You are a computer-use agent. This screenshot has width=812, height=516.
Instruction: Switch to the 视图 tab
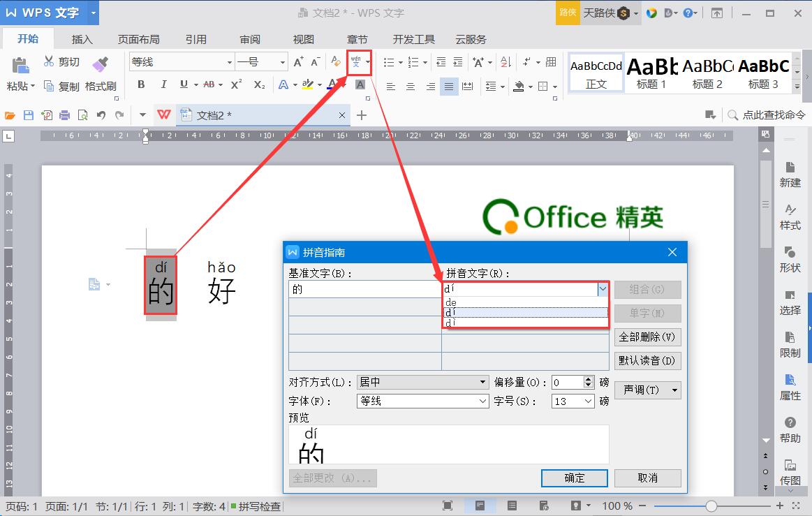tap(304, 39)
